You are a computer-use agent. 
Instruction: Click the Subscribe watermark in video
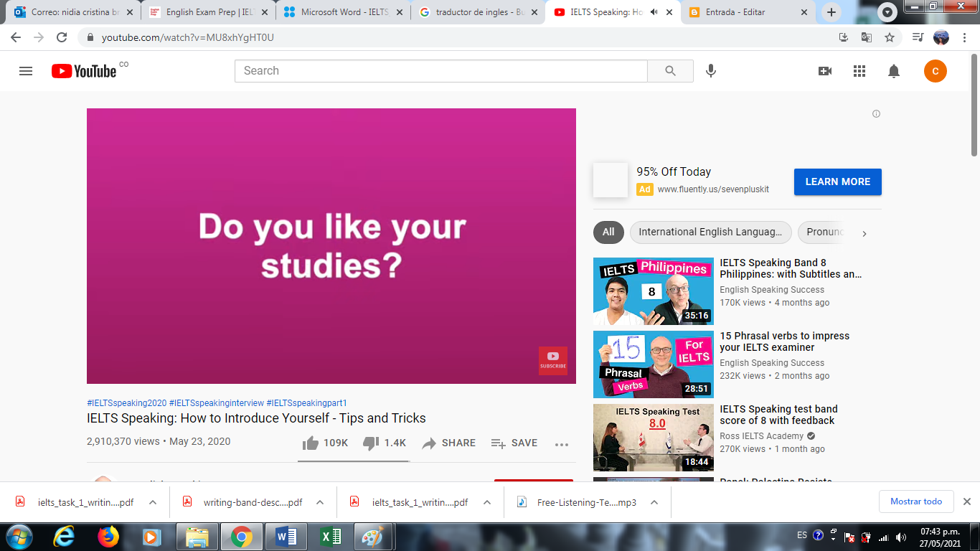(553, 361)
